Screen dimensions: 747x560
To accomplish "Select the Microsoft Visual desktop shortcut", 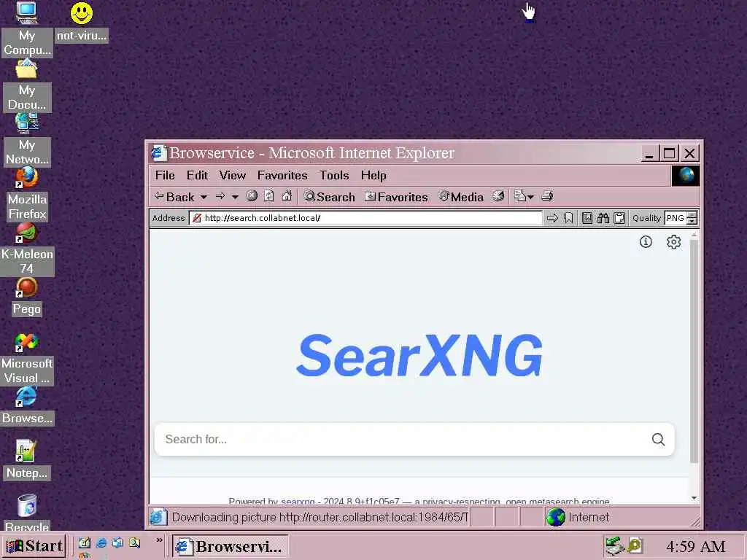I will (27, 359).
